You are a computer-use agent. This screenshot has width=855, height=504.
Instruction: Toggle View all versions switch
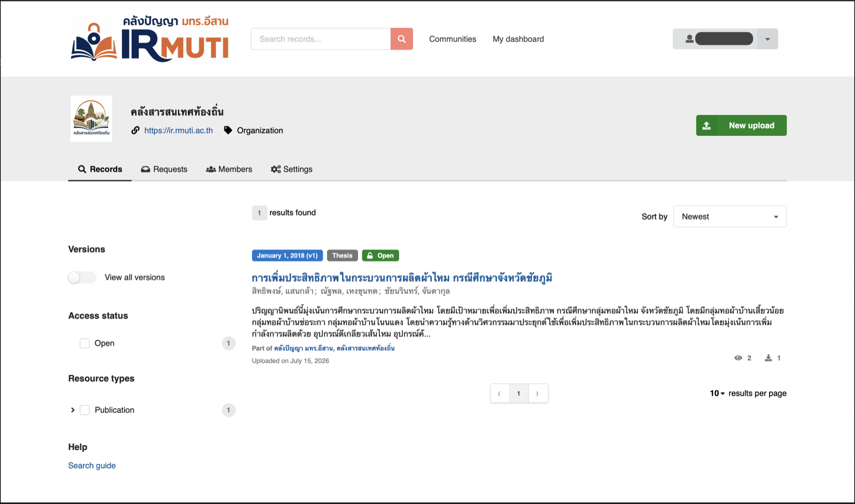(82, 277)
